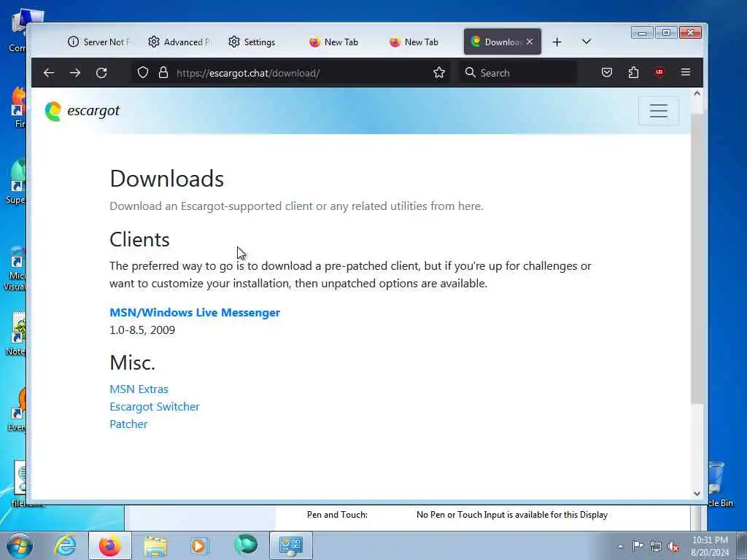Open the muted volume tray icon

point(673,547)
